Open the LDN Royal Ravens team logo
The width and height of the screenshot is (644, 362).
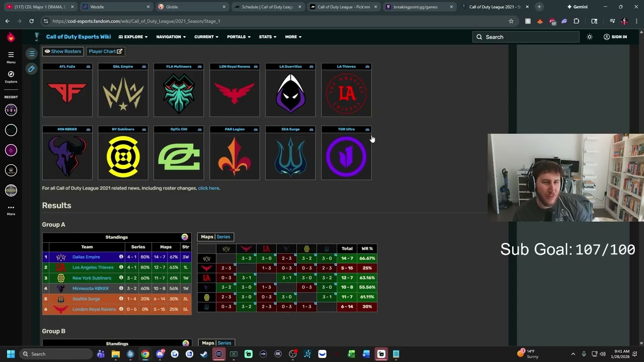tap(234, 93)
